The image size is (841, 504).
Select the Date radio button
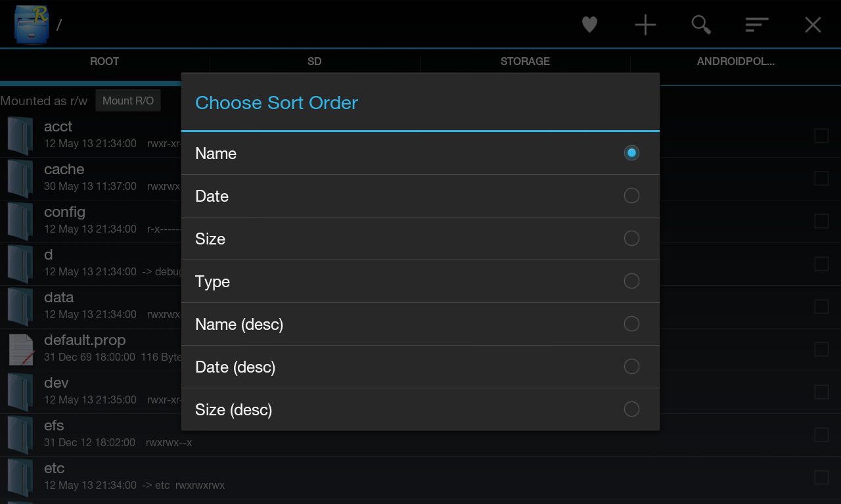point(631,196)
